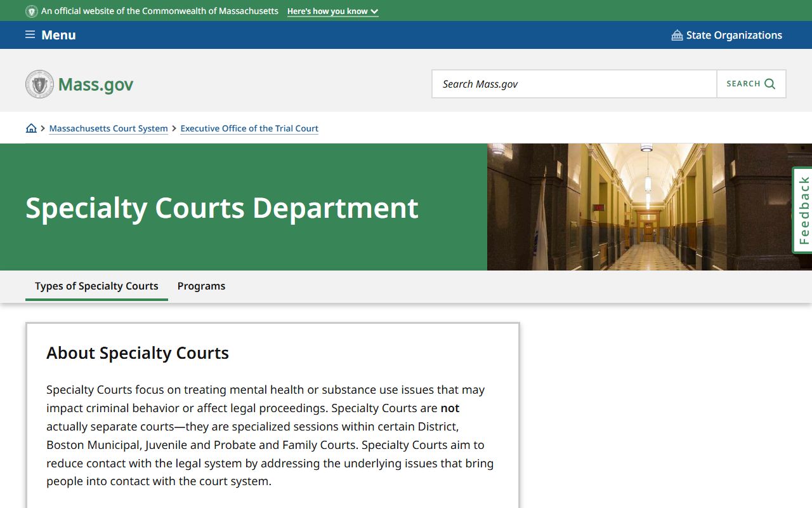
Task: Open the Menu hamburger button
Action: (51, 35)
